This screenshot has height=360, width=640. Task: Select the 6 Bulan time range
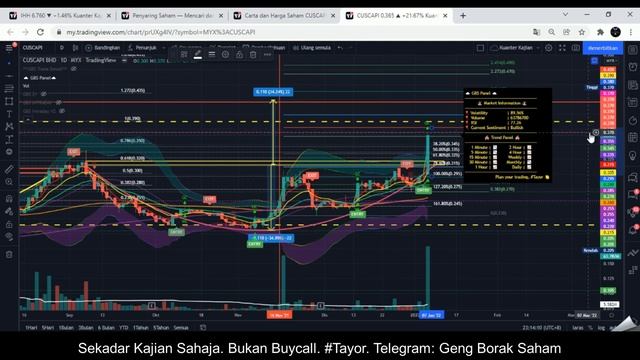pos(106,327)
